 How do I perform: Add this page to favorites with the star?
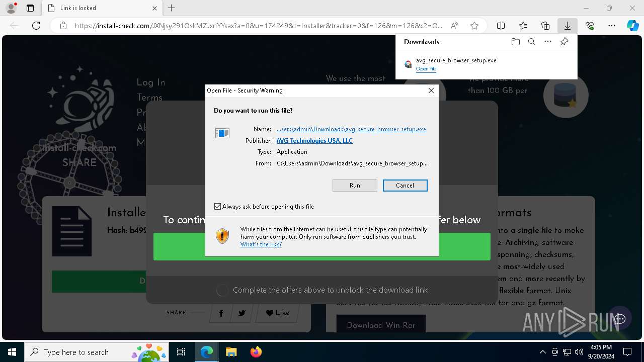click(x=474, y=26)
